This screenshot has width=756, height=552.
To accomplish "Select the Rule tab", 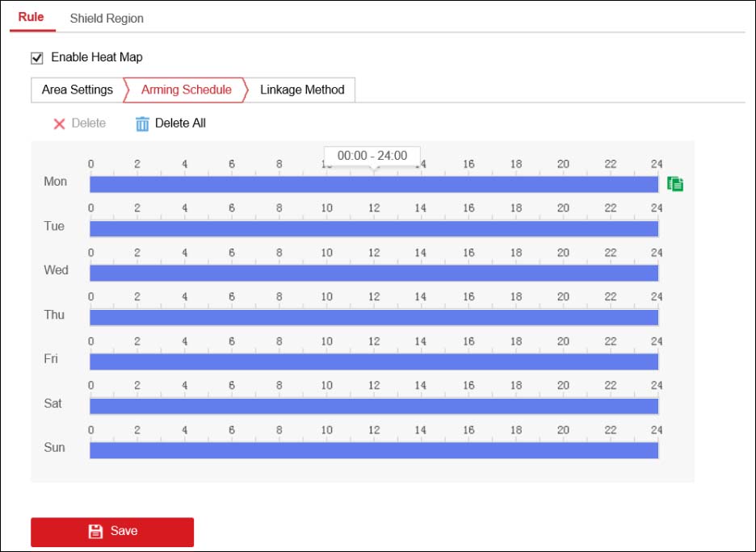I will 31,15.
